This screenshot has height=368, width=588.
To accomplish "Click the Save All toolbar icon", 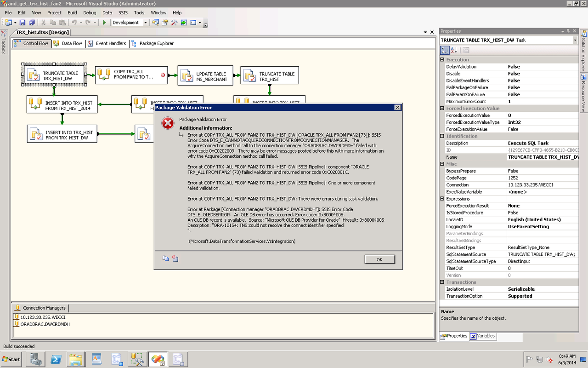I will (x=32, y=23).
